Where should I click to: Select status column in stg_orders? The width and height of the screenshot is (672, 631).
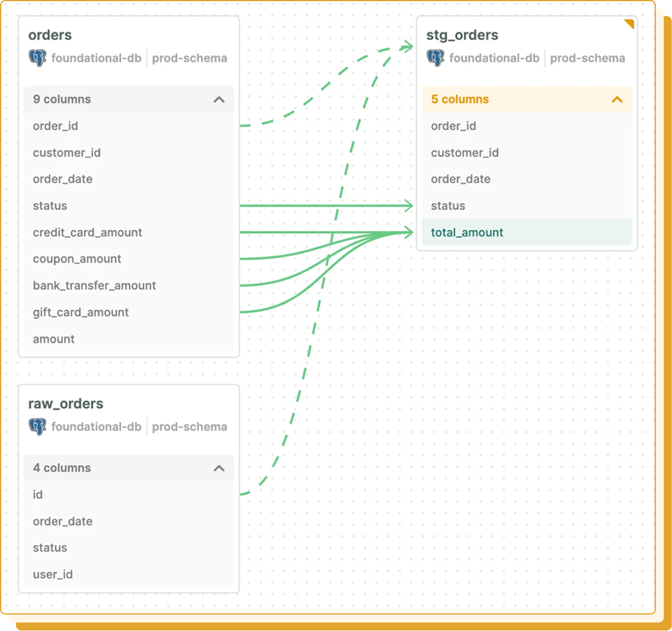coord(527,206)
